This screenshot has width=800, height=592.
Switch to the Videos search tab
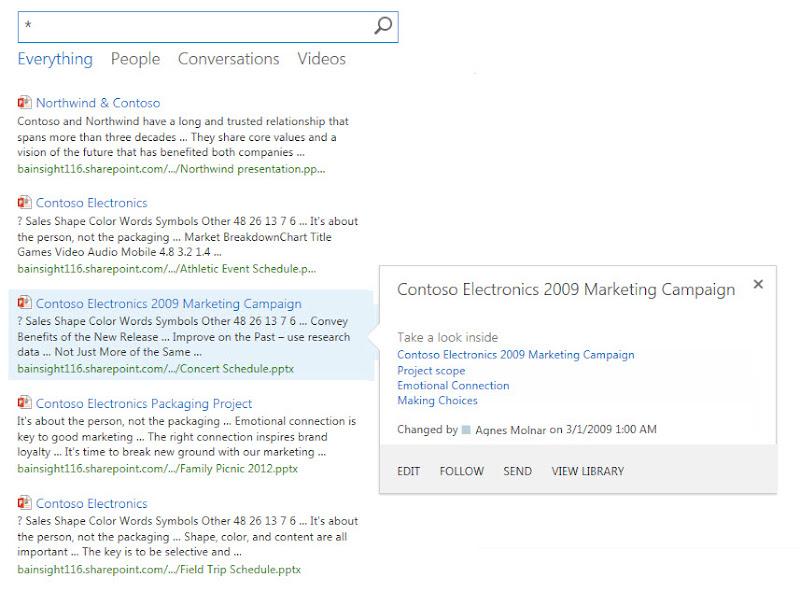(321, 59)
